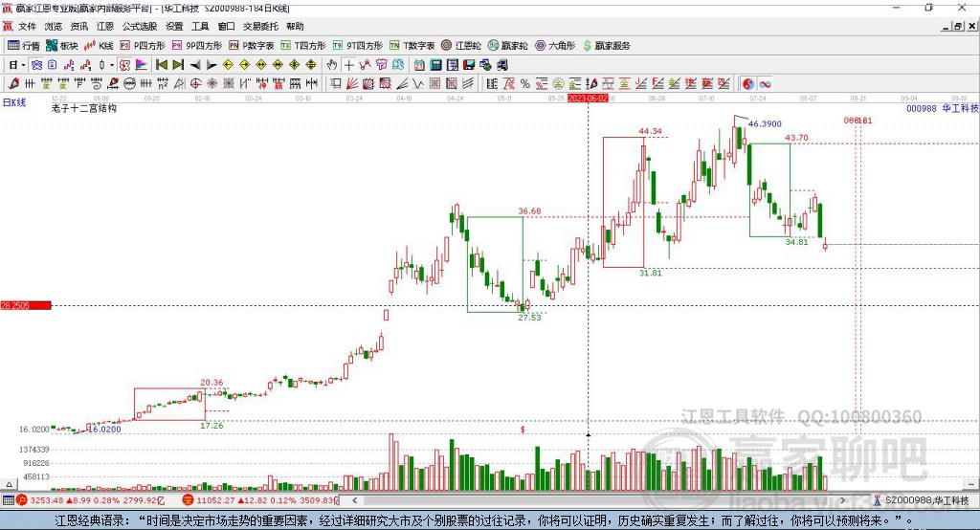Viewport: 980px width, 530px height.
Task: Open the 帮助 menu
Action: tap(295, 26)
